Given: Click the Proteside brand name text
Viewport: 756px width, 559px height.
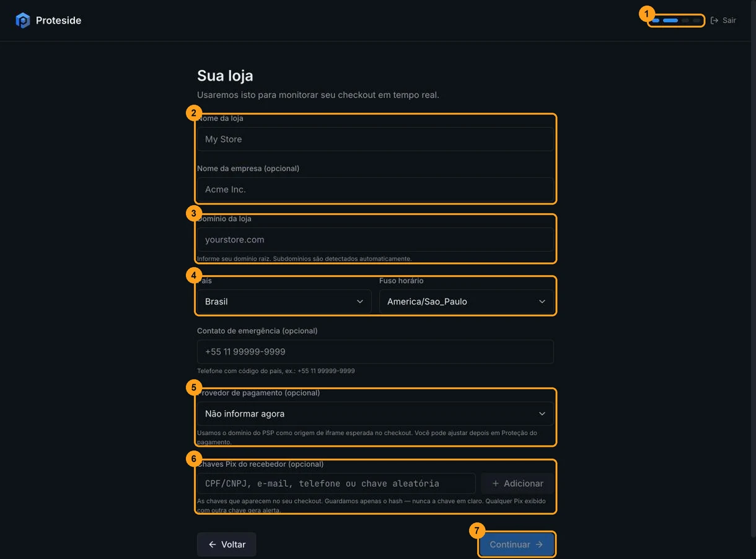Looking at the screenshot, I should (x=58, y=20).
